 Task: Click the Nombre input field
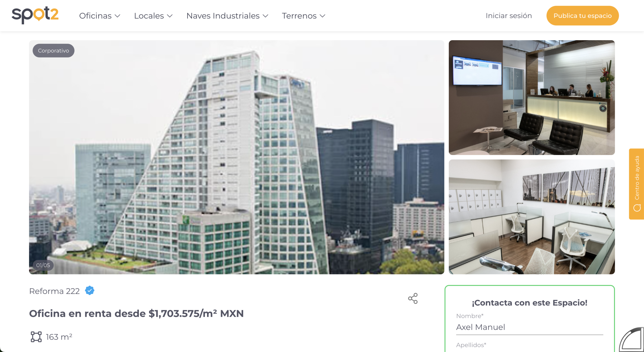(530, 327)
